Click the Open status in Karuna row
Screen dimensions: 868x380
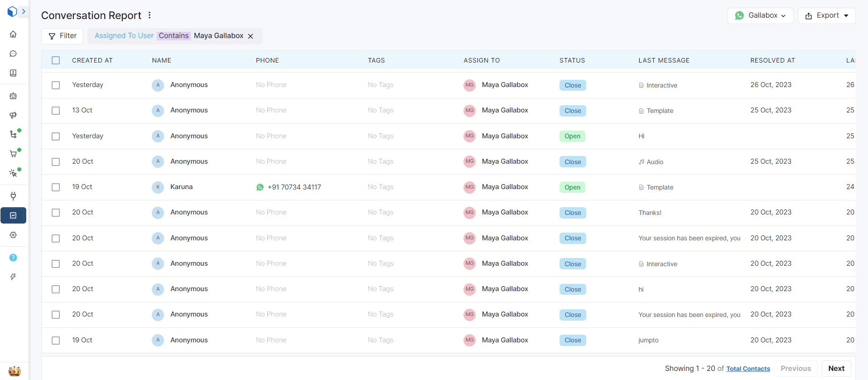pyautogui.click(x=572, y=187)
